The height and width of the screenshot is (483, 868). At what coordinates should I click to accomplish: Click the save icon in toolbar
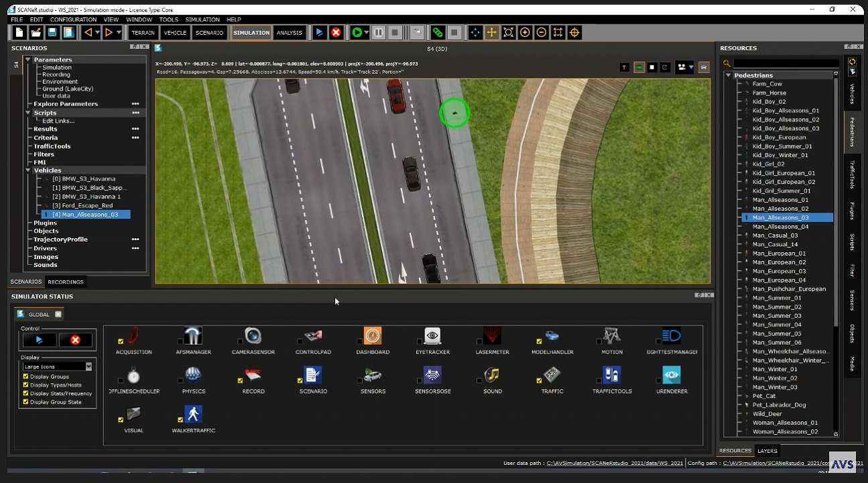52,32
